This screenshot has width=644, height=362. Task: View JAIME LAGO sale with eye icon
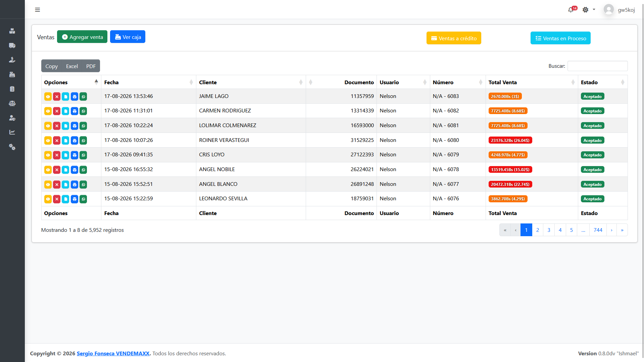(x=48, y=97)
